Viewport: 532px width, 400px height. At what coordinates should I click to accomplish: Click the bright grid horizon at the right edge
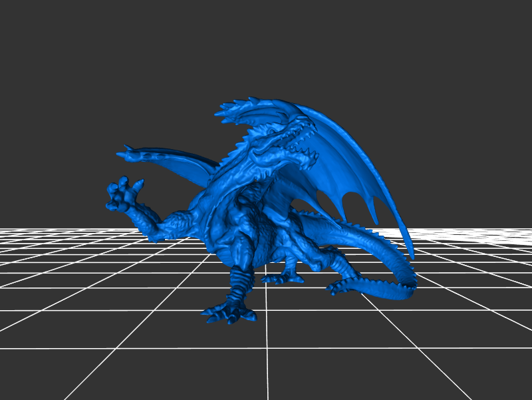[x=505, y=233]
